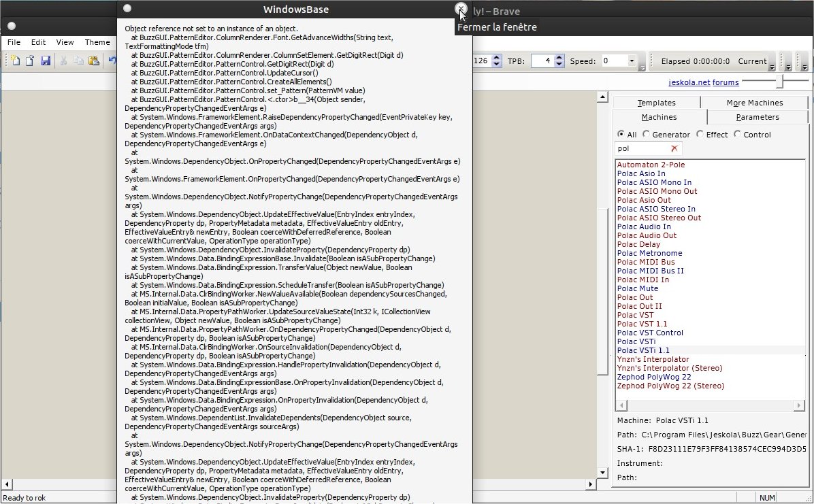Click the slider handle next to forums
This screenshot has height=504, width=814.
(x=779, y=82)
